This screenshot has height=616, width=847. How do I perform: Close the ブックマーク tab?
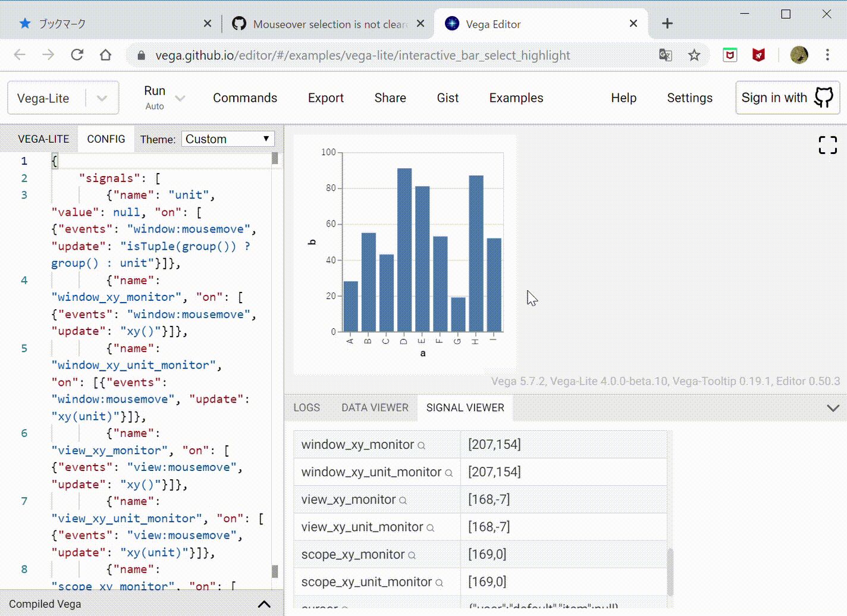[207, 23]
